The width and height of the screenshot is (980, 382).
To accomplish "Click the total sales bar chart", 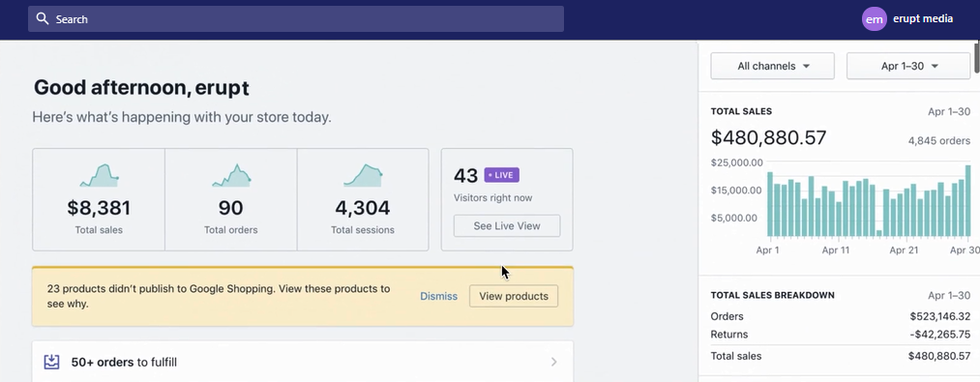I will click(869, 201).
